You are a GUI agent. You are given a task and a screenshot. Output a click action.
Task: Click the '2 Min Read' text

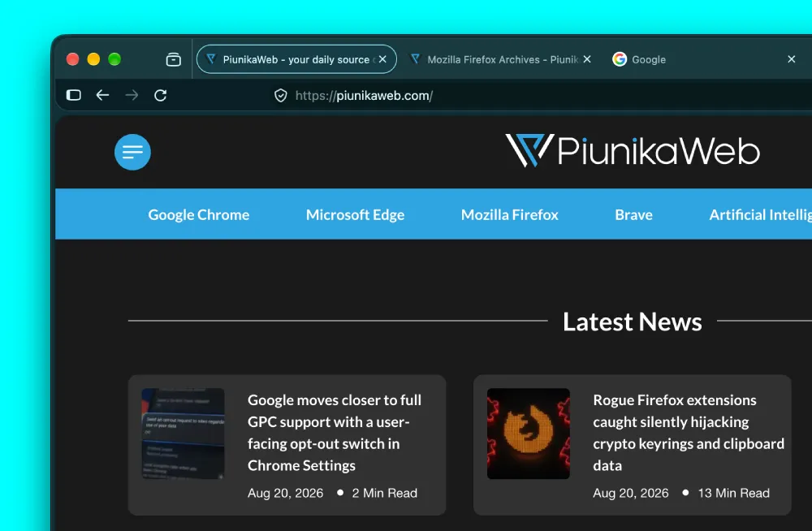(x=385, y=493)
